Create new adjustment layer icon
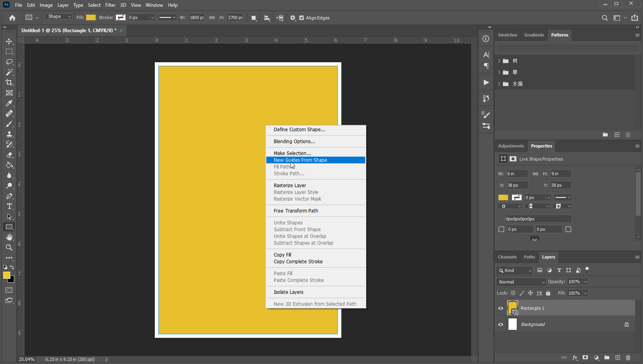 (x=596, y=357)
